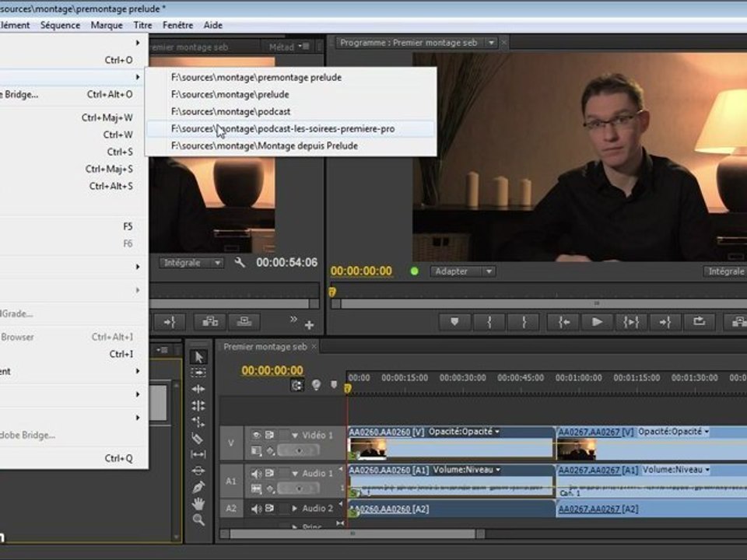Mute Audio 1 track speaker
This screenshot has width=747, height=560.
coord(256,474)
